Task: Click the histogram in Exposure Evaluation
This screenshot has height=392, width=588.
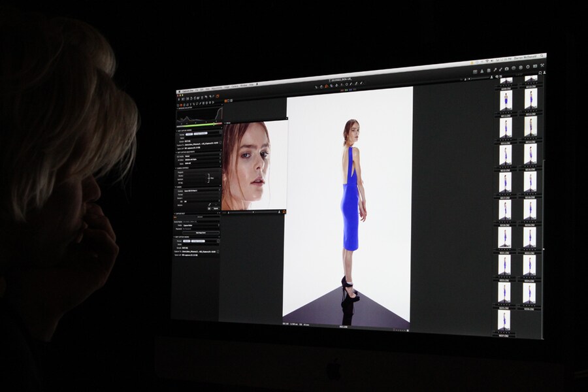Action: pyautogui.click(x=200, y=115)
